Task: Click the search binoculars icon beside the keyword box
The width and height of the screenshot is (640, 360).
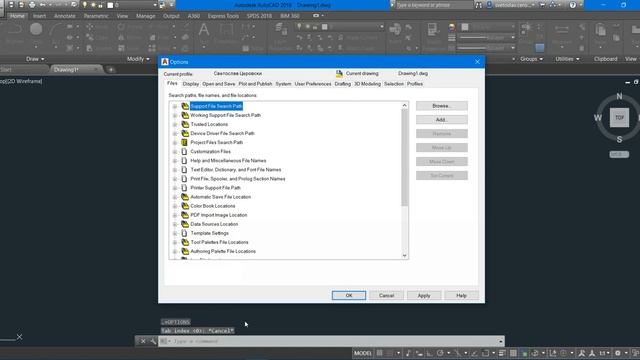Action: click(x=478, y=5)
